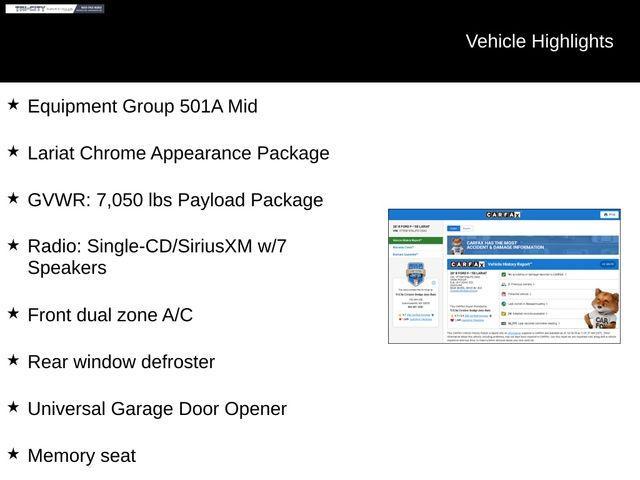Select the green Vehicle History Report tab
Image resolution: width=640 pixels, height=480 pixels.
[x=415, y=241]
